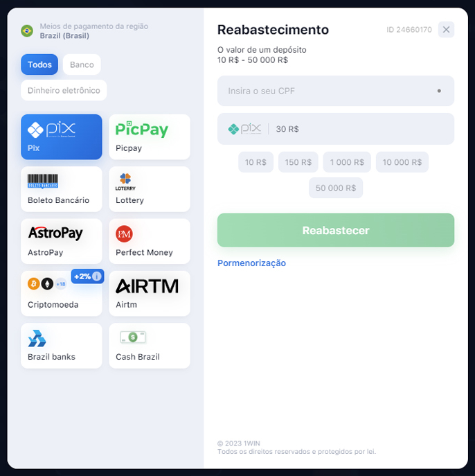Close the Reabastecimento dialog

pos(446,29)
